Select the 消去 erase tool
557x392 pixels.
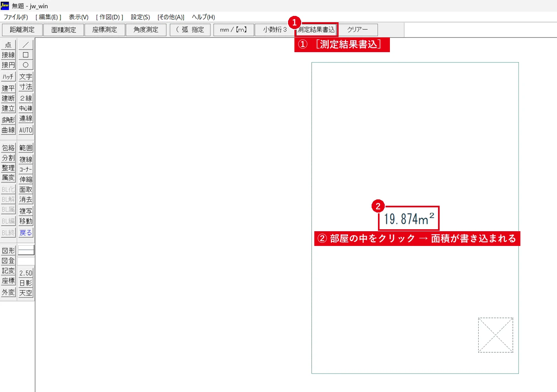pyautogui.click(x=26, y=199)
